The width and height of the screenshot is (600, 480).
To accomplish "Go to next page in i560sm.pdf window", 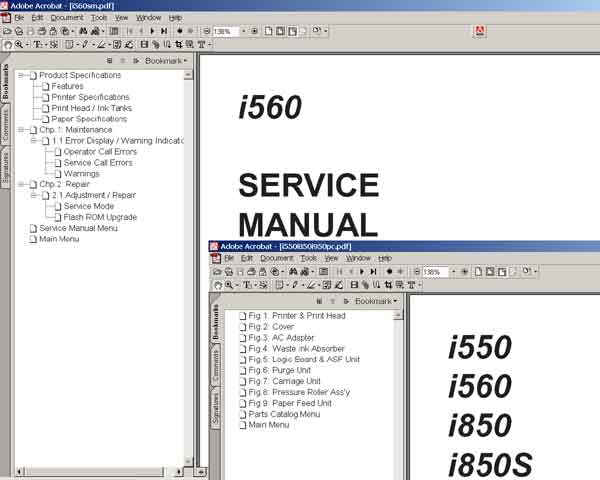I will click(153, 31).
